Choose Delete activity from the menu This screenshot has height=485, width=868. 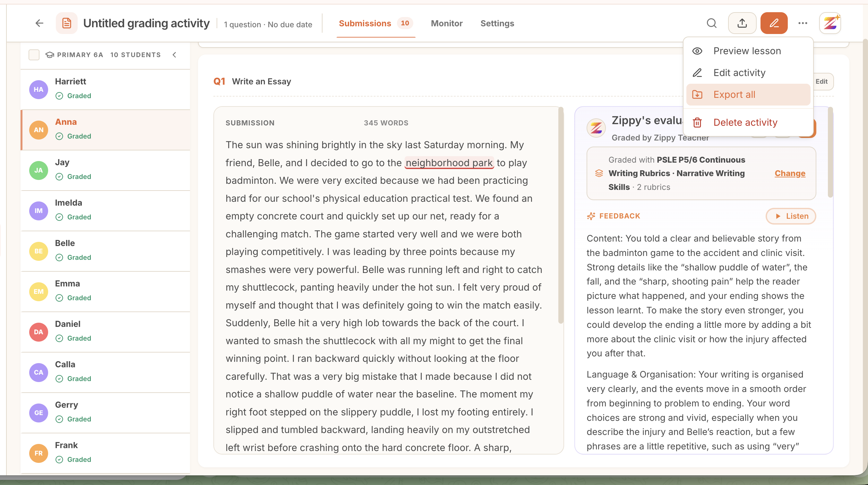coord(748,122)
